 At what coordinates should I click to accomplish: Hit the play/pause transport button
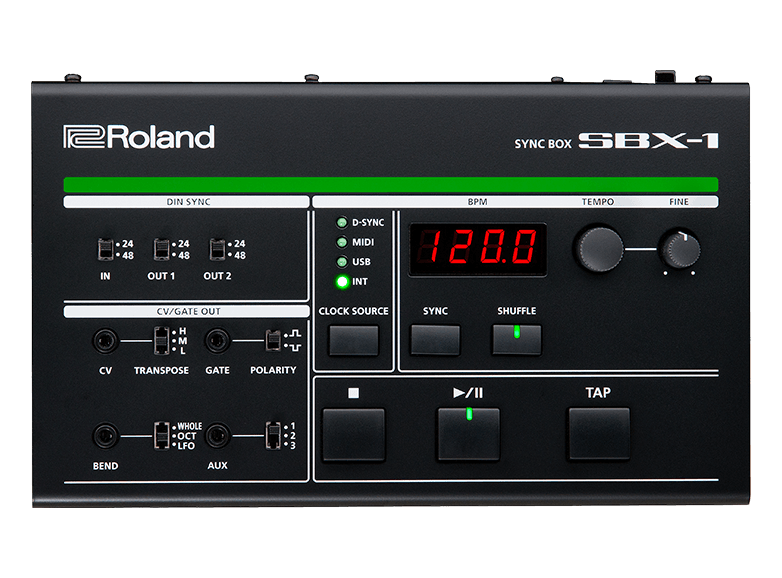tap(468, 434)
